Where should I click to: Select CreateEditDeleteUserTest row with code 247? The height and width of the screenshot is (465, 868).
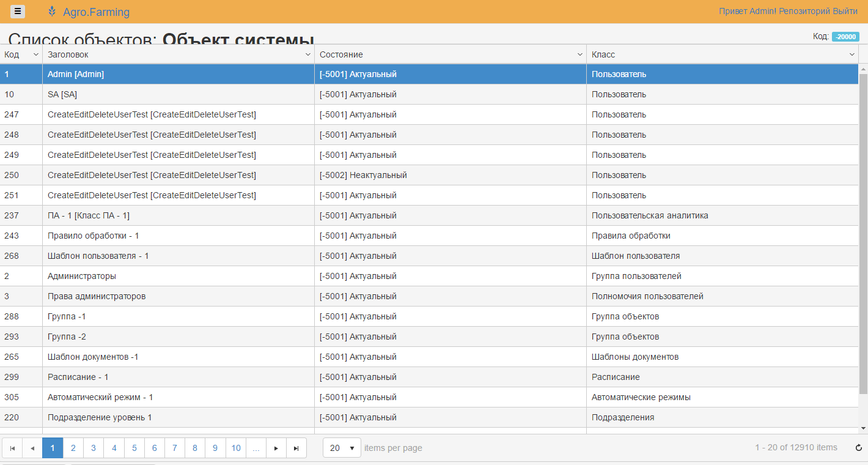point(429,114)
